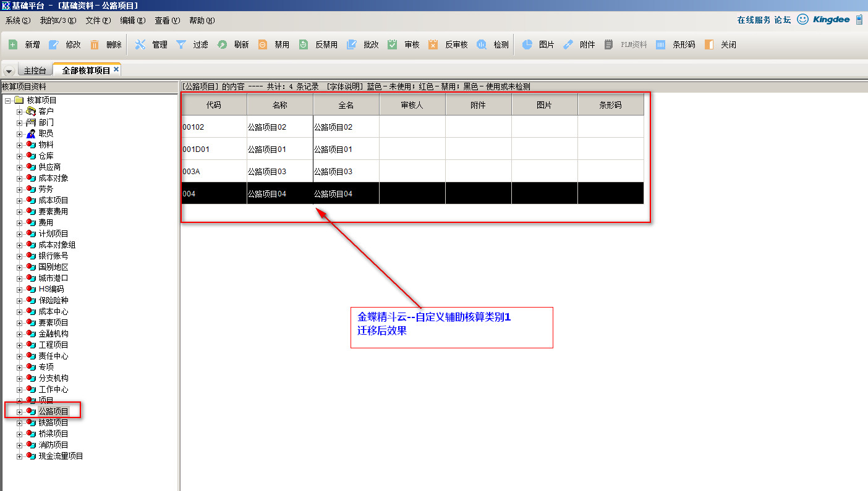Image resolution: width=868 pixels, height=491 pixels.
Task: Click the 刷新 (Refresh) toolbar icon
Action: 223,44
